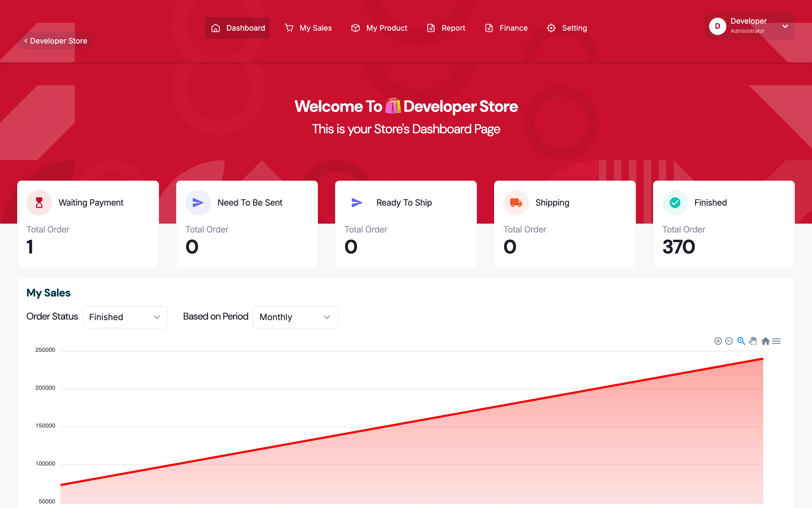Click the D avatar of Developer

tap(717, 26)
